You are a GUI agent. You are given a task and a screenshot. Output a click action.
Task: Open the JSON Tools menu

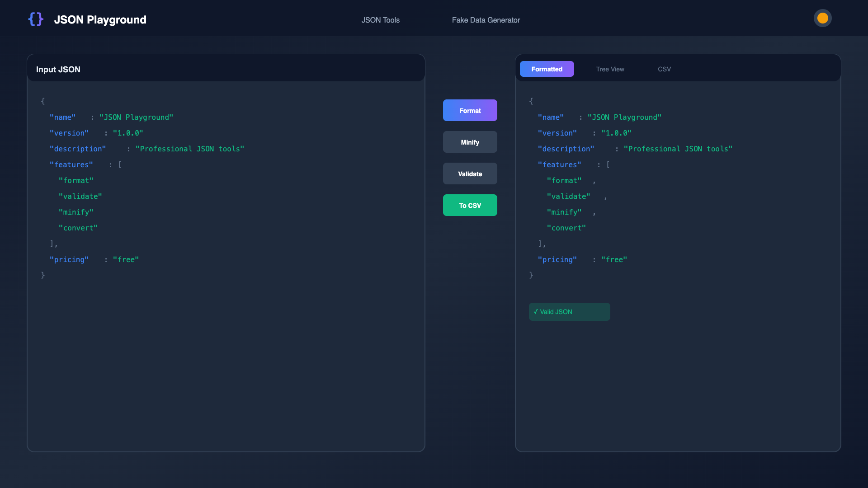380,20
